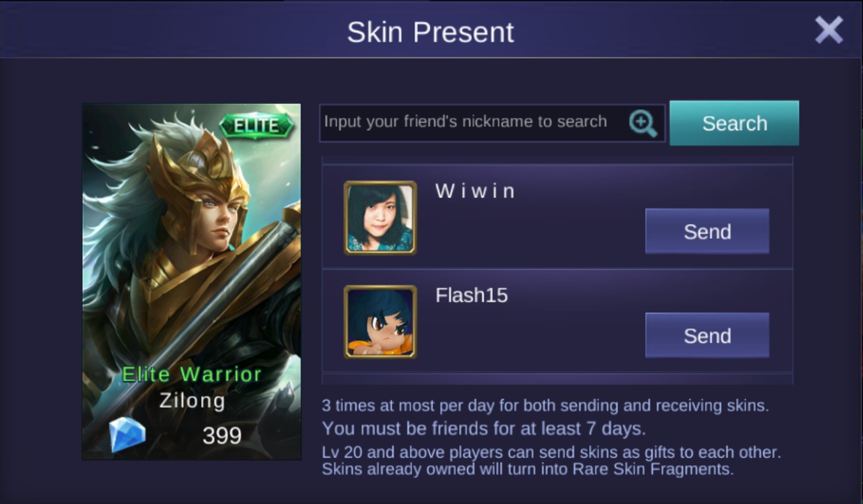Click the Zilong hero name text

tap(192, 401)
